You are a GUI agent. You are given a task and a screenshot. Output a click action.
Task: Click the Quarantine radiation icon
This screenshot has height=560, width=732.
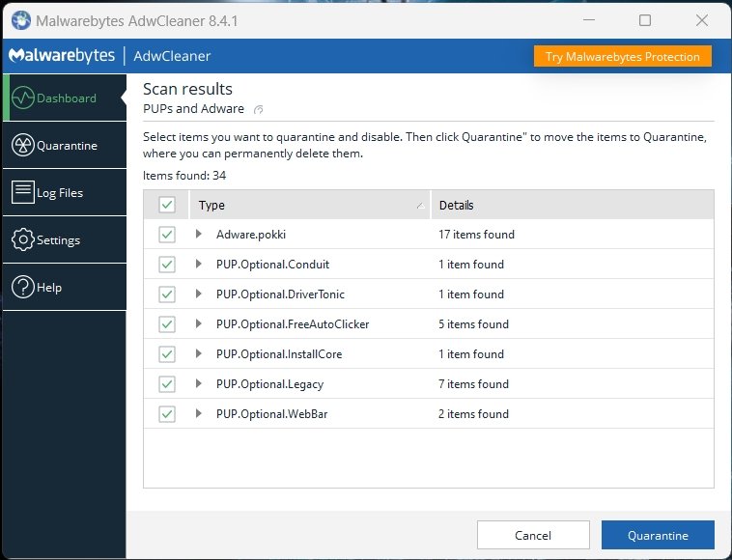pyautogui.click(x=23, y=145)
